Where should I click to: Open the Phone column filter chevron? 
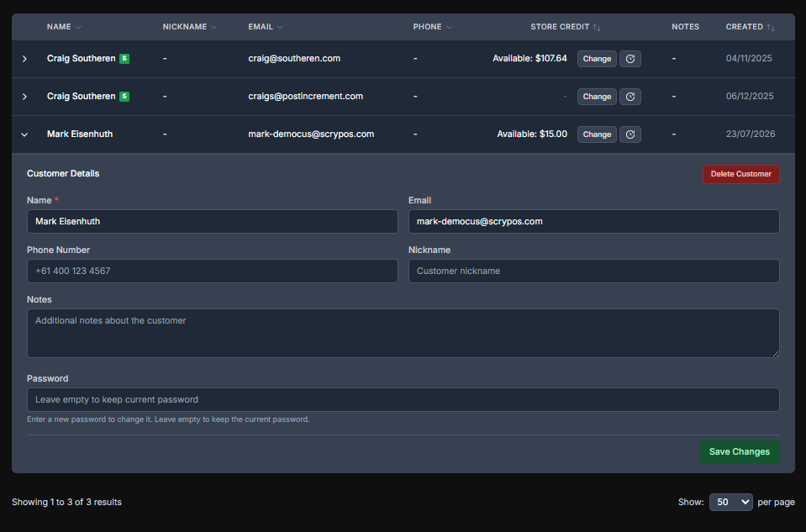[449, 27]
